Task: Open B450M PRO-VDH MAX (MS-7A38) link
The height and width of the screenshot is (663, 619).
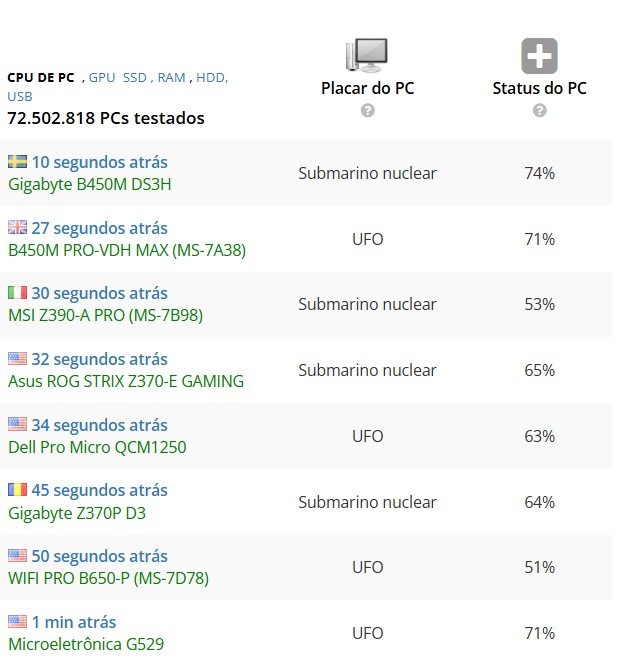Action: pyautogui.click(x=126, y=250)
